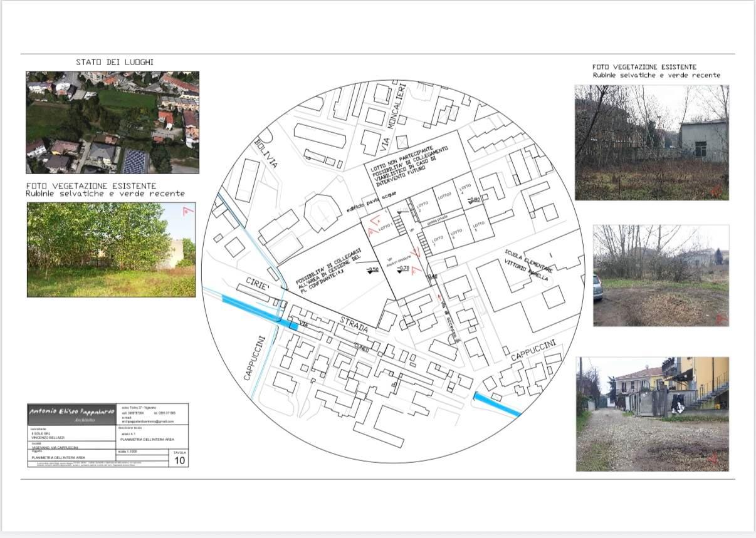Click the -0.50 elevation marker on the plan

373,270
